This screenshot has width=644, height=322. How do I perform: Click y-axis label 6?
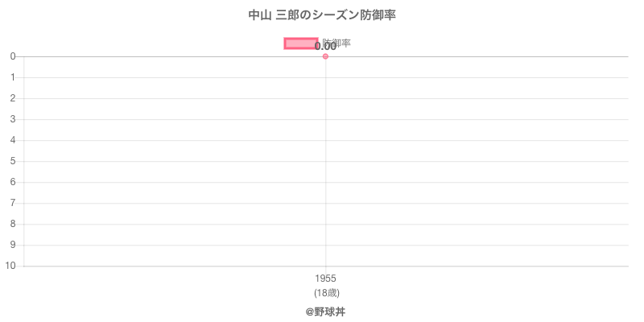(13, 182)
